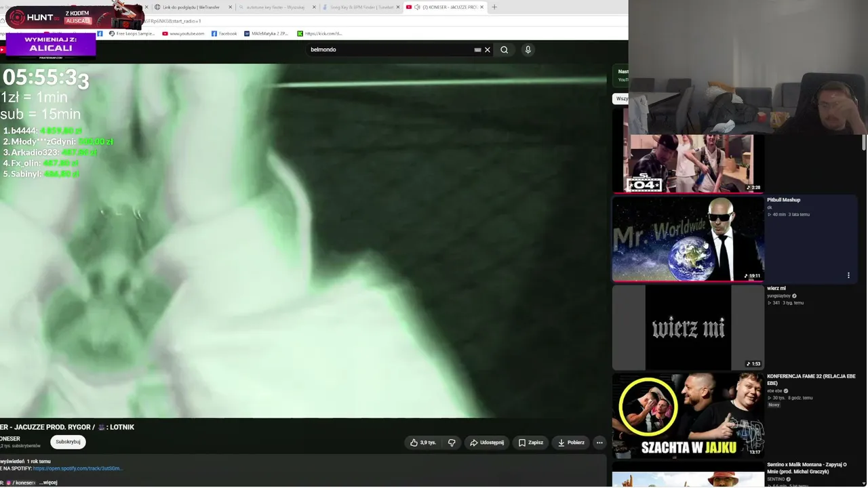Screen dimensions: 868x488
Task: Open the ebe ebe channel name
Action: point(775,391)
